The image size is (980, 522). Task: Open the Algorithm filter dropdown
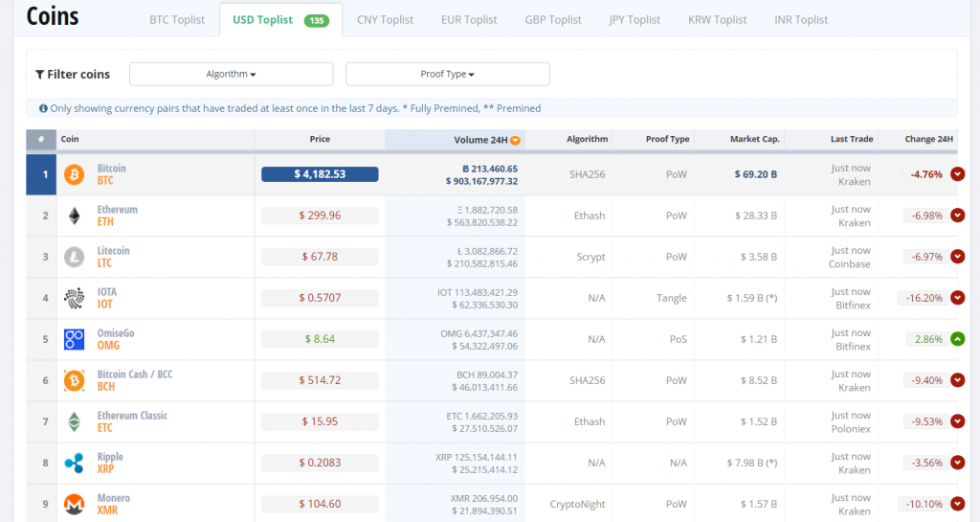tap(231, 74)
